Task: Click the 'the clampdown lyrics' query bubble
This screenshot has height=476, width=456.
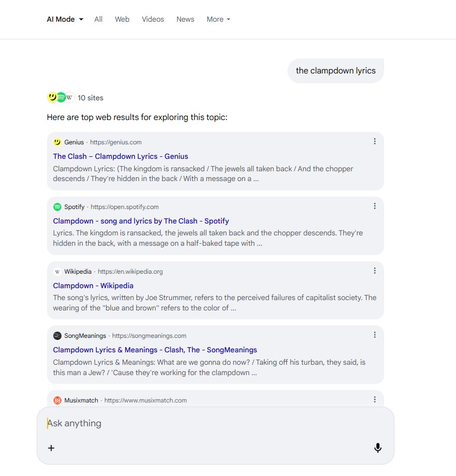Action: tap(336, 71)
